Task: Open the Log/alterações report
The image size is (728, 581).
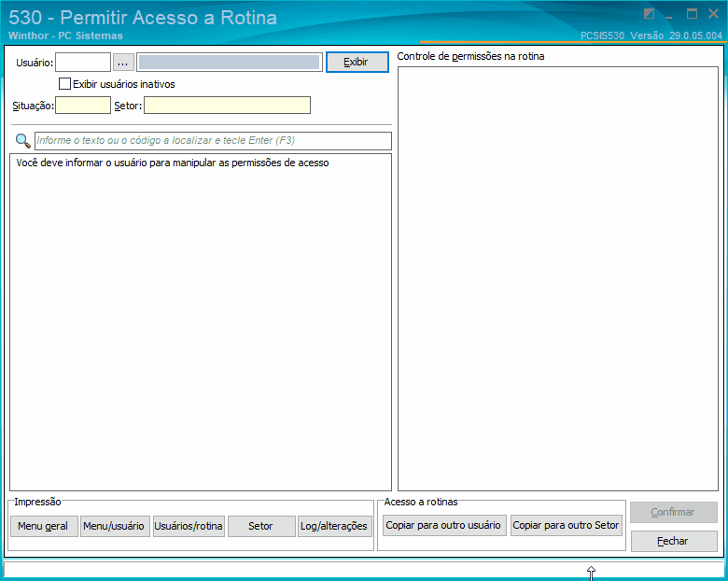Action: click(x=335, y=526)
